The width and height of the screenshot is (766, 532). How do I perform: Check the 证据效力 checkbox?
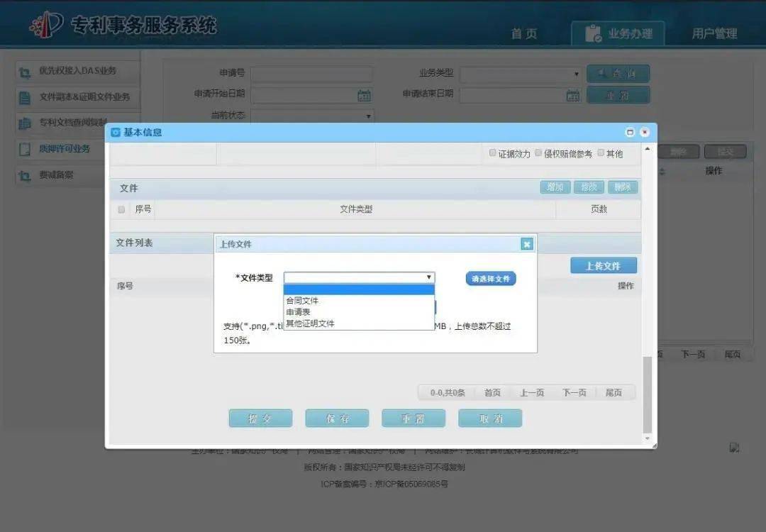pyautogui.click(x=493, y=153)
